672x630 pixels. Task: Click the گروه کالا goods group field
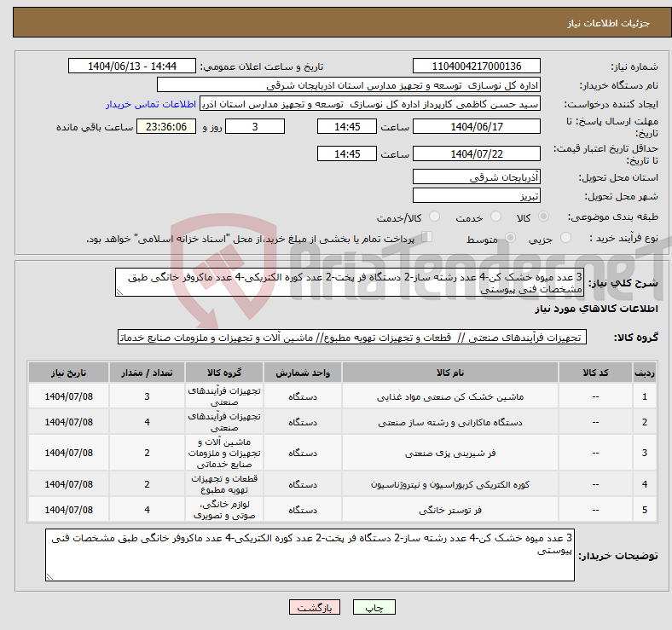tap(352, 338)
